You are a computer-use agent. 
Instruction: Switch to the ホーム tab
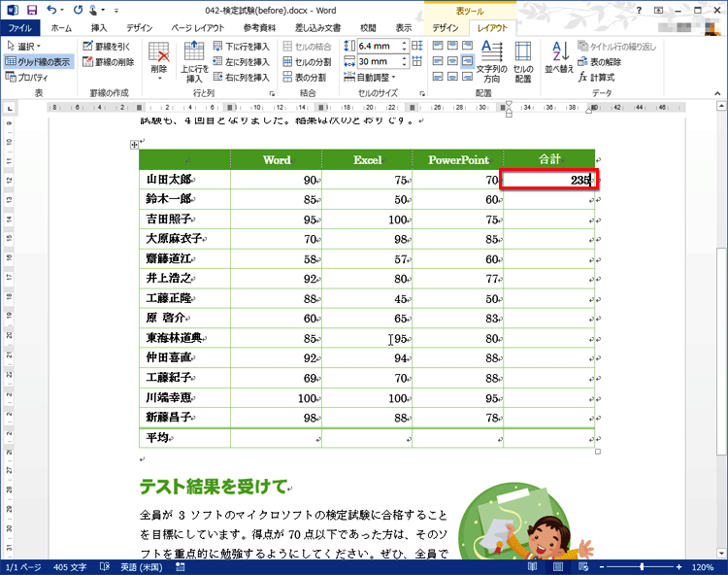click(x=61, y=28)
